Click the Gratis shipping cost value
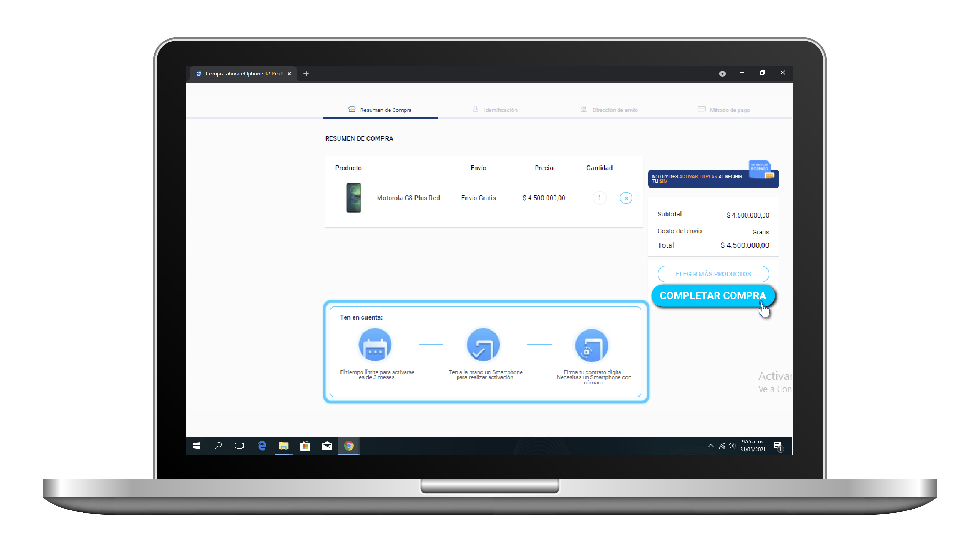 click(761, 232)
